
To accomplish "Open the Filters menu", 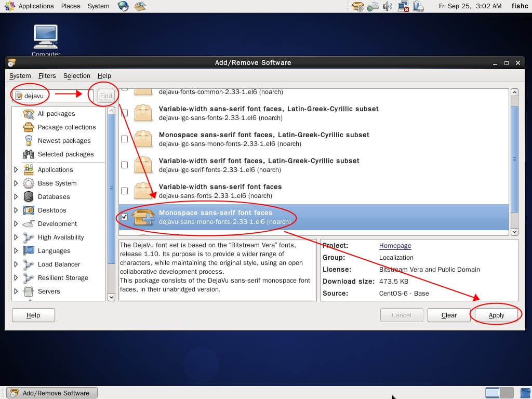I will click(x=47, y=76).
